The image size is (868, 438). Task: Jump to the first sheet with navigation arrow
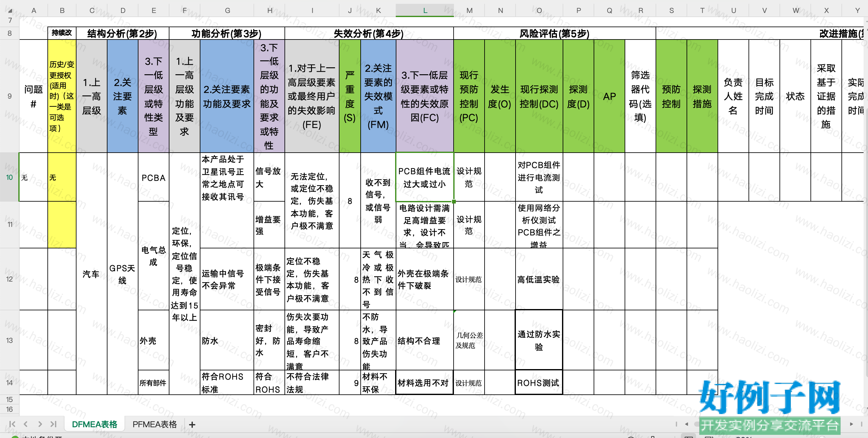pos(12,424)
